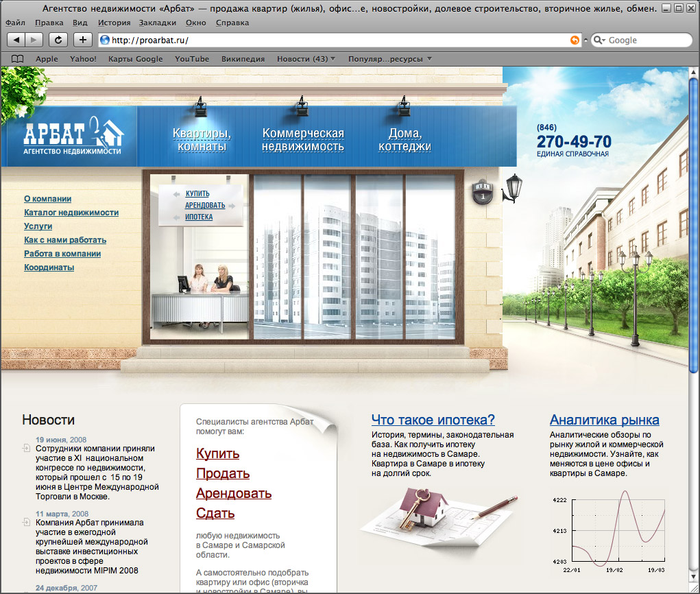Open the О компании link
This screenshot has height=594, width=700.
(x=48, y=199)
